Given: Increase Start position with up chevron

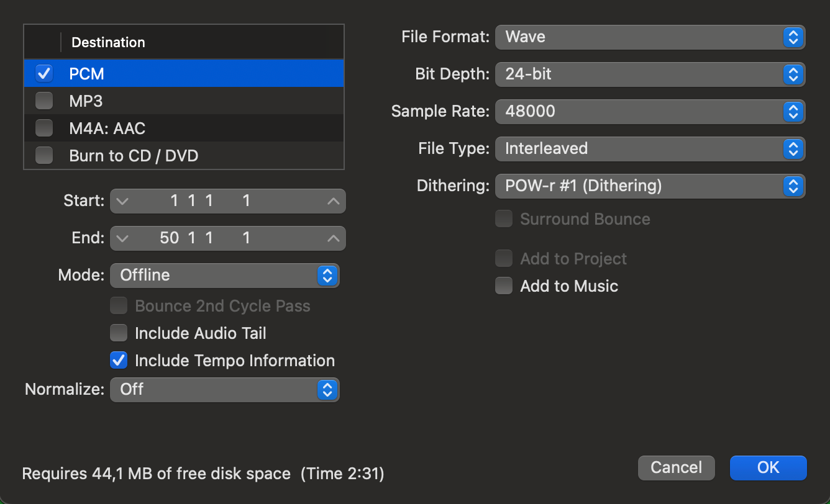Looking at the screenshot, I should tap(334, 201).
